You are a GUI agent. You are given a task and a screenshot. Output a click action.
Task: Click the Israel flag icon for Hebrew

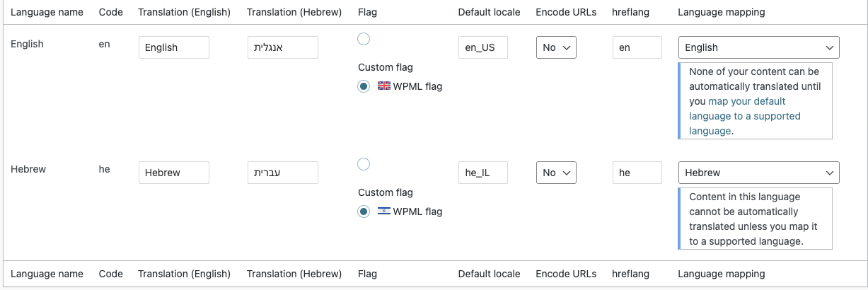(384, 211)
